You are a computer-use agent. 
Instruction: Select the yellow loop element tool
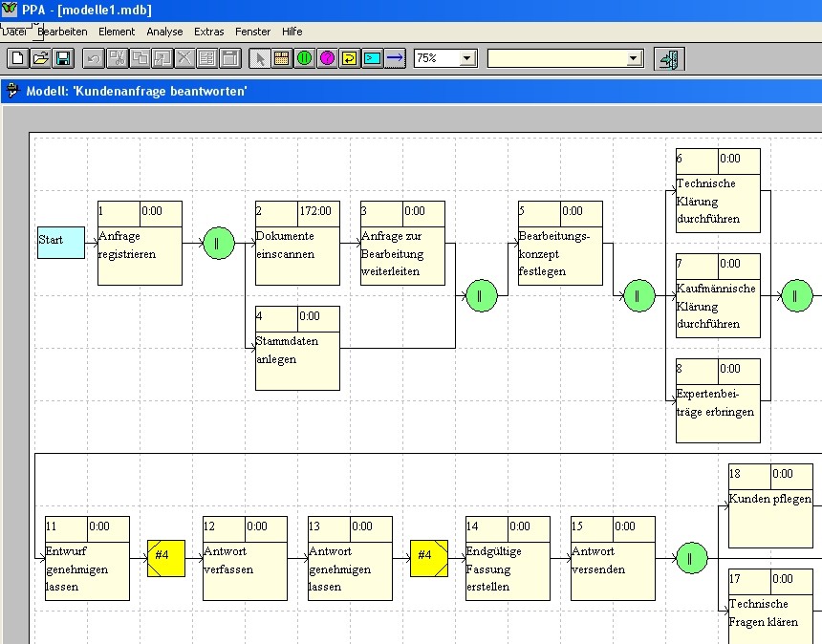(x=350, y=59)
